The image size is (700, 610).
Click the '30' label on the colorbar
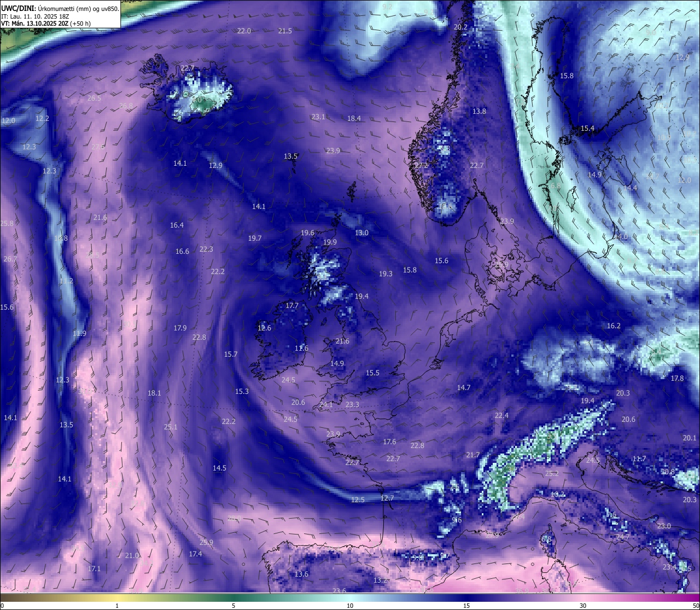pos(583,606)
